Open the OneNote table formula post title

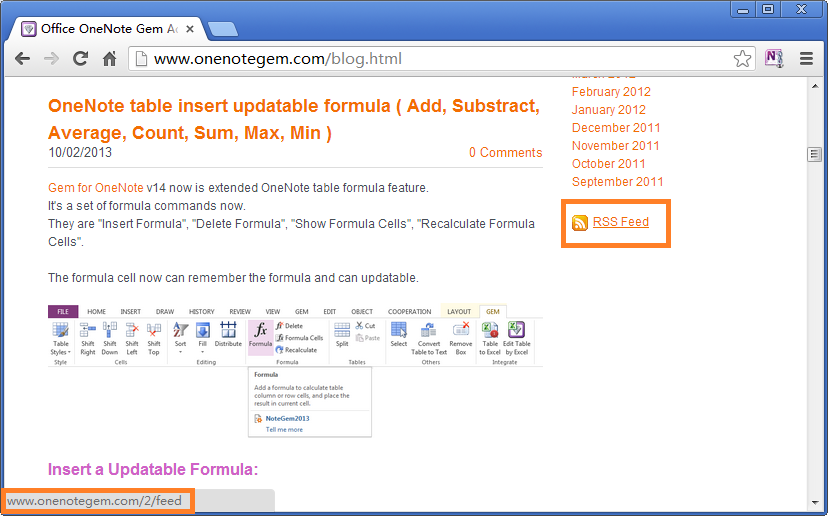click(x=294, y=119)
